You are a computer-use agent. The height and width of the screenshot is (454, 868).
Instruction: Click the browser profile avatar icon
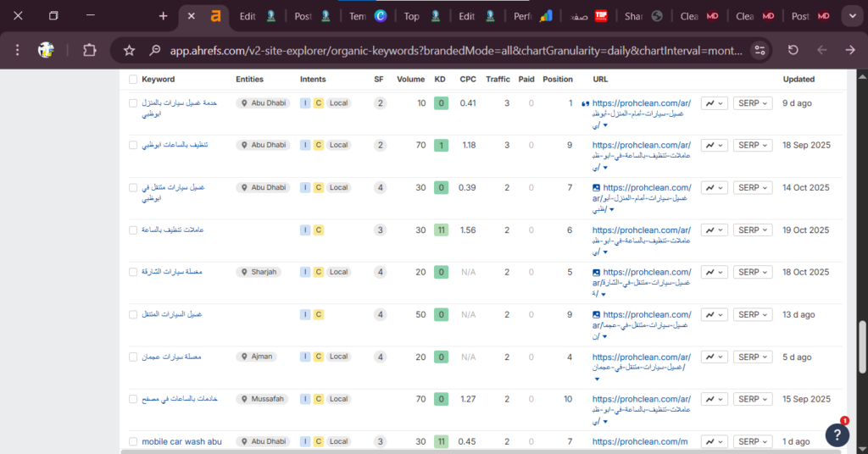(47, 50)
